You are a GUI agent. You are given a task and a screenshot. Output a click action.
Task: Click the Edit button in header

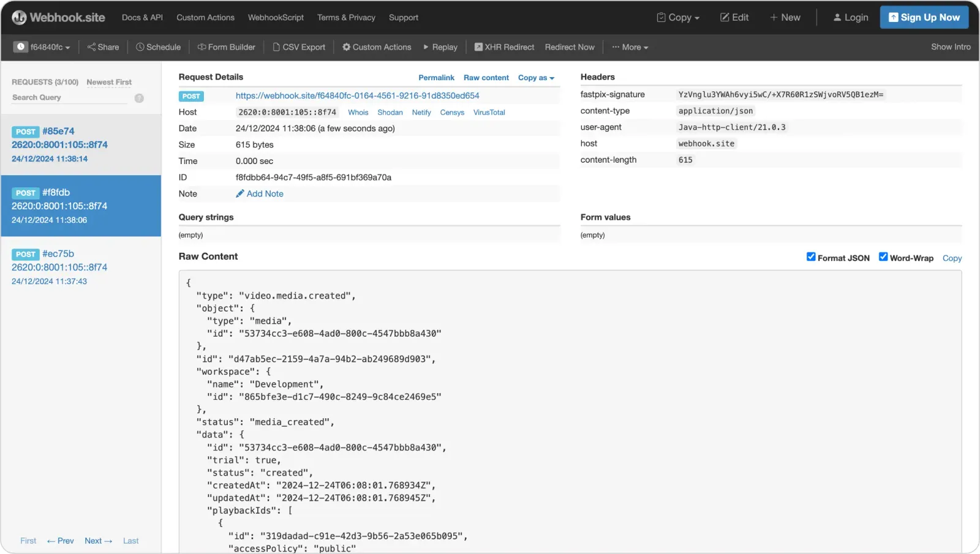734,18
